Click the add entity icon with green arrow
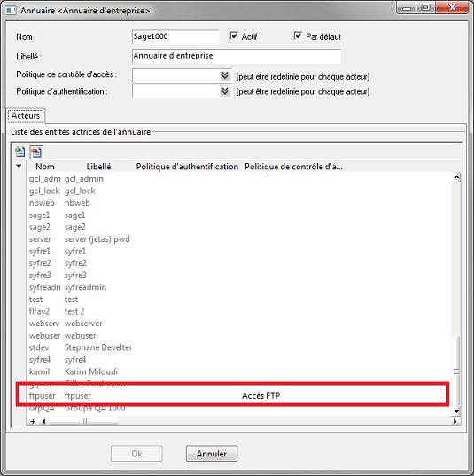This screenshot has height=476, width=474. [20, 152]
